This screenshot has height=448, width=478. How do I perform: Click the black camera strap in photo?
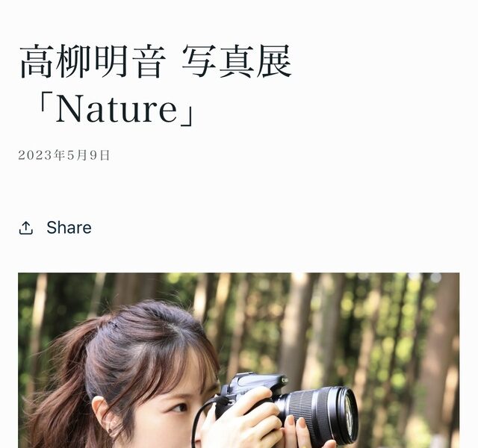(199, 423)
